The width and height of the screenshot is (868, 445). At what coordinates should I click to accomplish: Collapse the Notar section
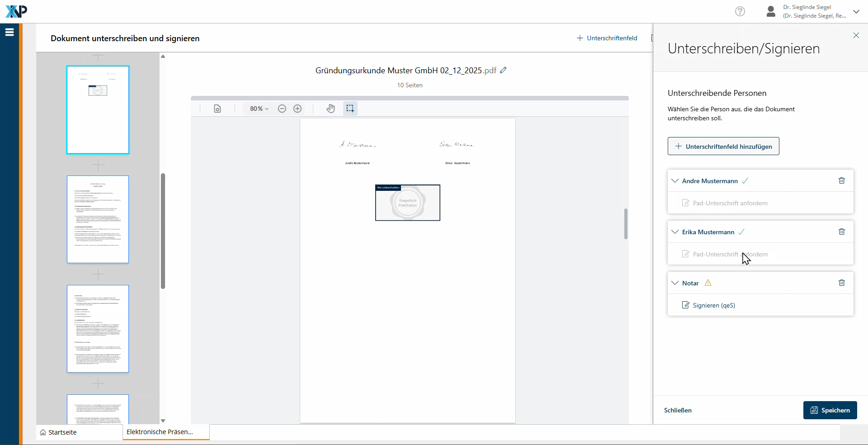pyautogui.click(x=675, y=283)
